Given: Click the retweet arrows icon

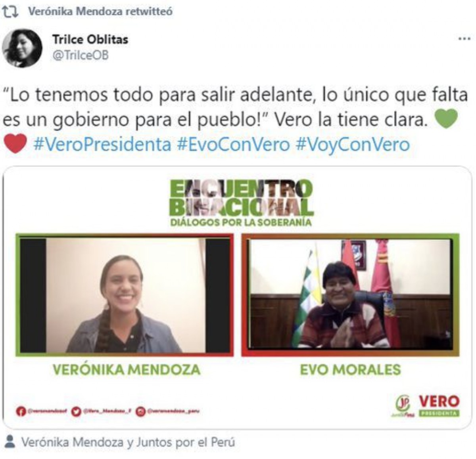Looking at the screenshot, I should coord(10,12).
